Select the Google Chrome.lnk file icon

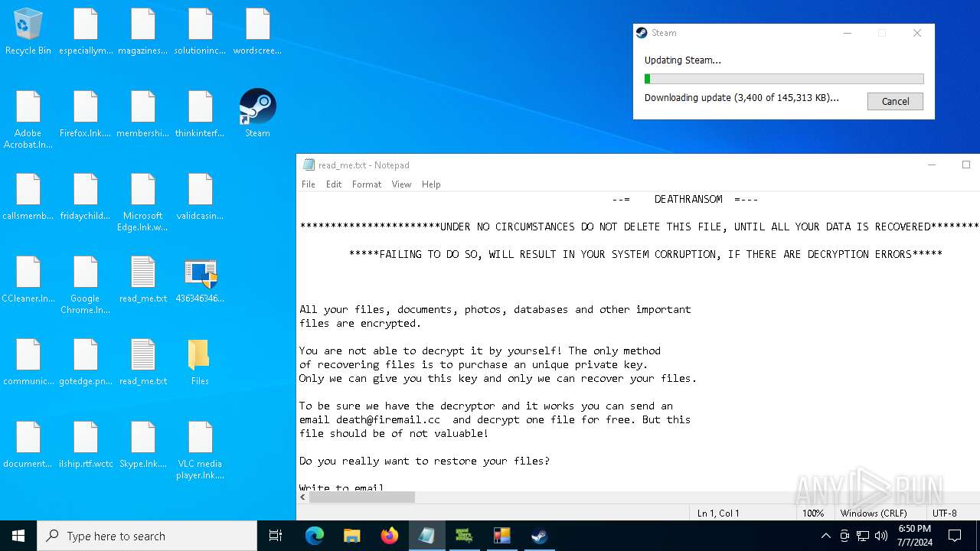coord(86,285)
